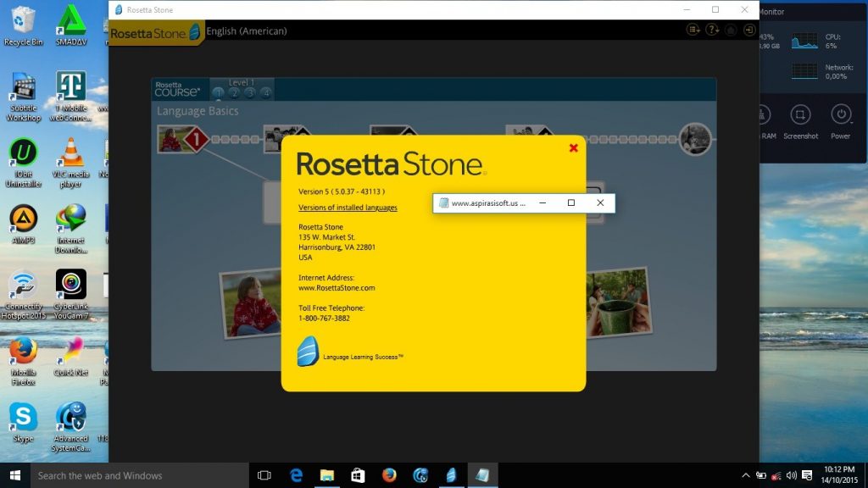Open Subtitle Workshop desktop shortcut
Viewport: 868px width, 488px height.
23,97
